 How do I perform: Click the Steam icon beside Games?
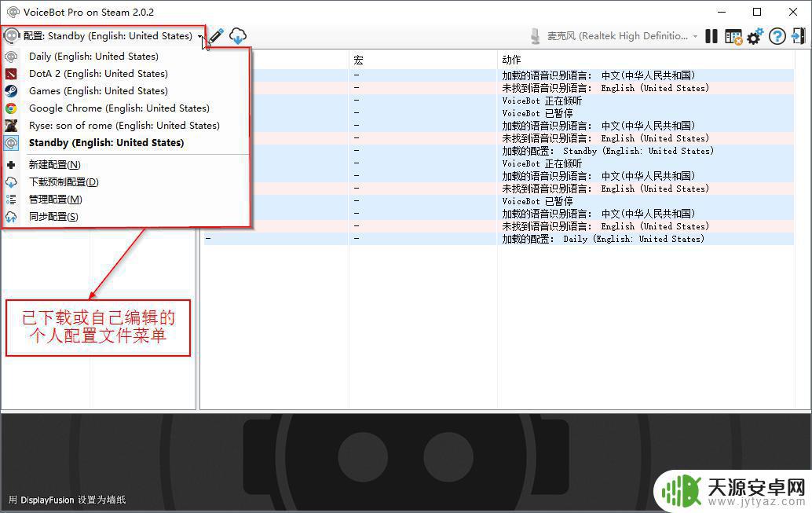(11, 91)
